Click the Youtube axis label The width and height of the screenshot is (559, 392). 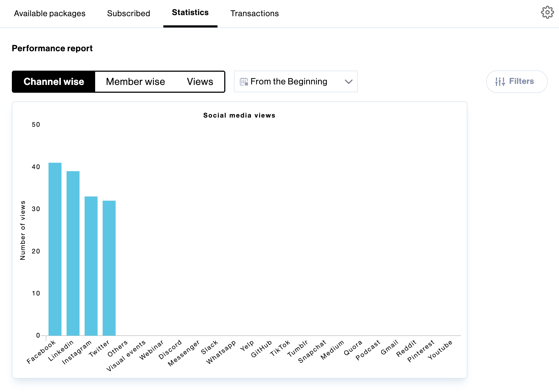(x=440, y=350)
